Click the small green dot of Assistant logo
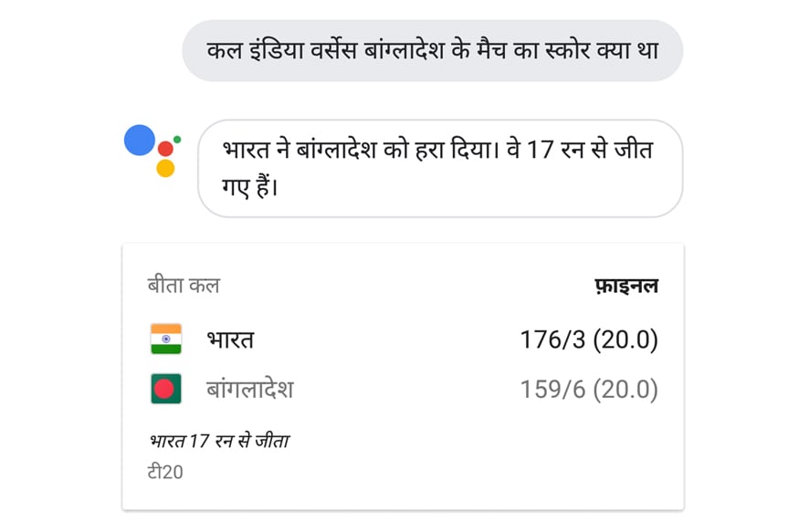Screen dimensions: 799x532 (x=177, y=140)
